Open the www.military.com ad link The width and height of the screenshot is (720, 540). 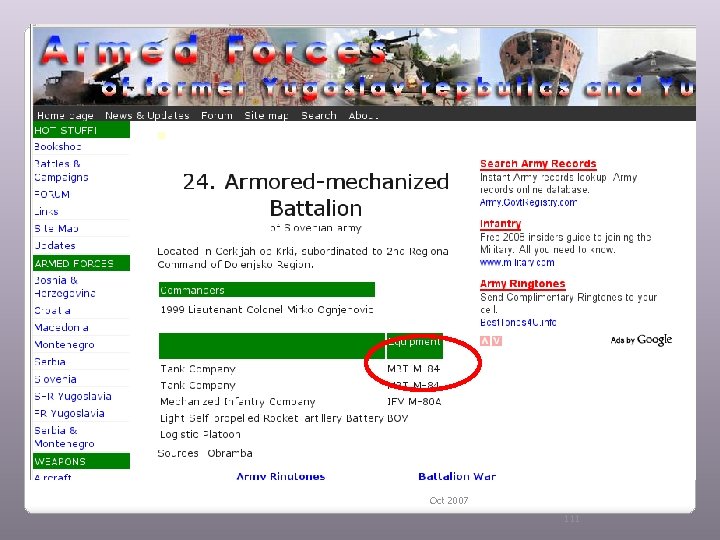(517, 262)
